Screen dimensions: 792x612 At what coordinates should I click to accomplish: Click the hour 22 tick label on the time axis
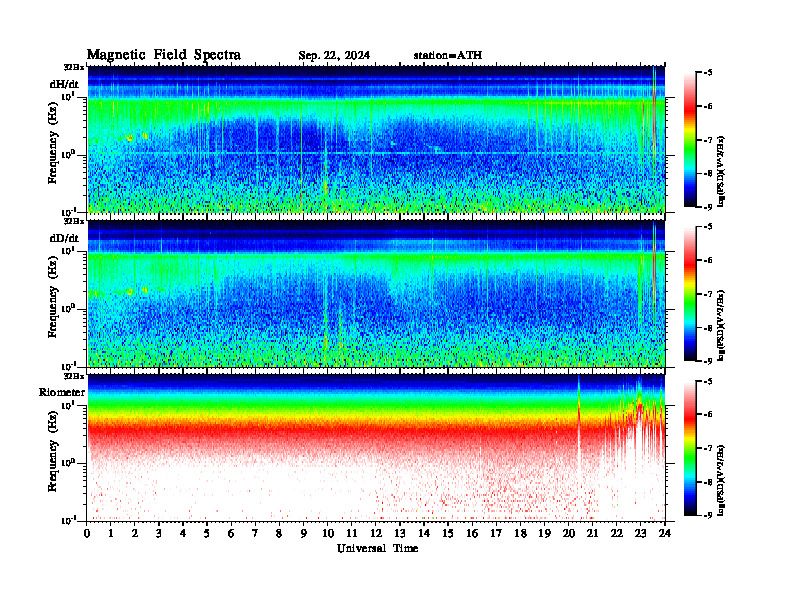click(x=616, y=533)
